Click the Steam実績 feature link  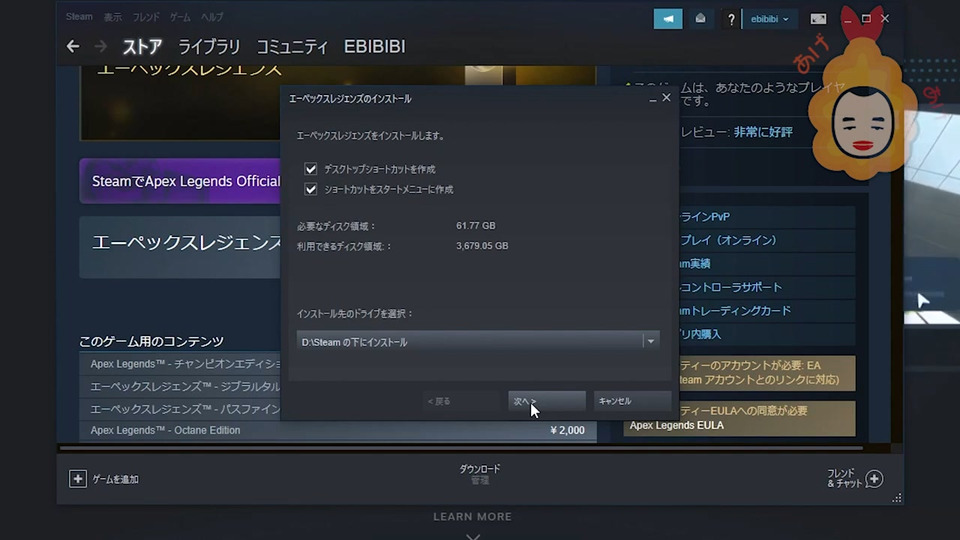coord(767,264)
